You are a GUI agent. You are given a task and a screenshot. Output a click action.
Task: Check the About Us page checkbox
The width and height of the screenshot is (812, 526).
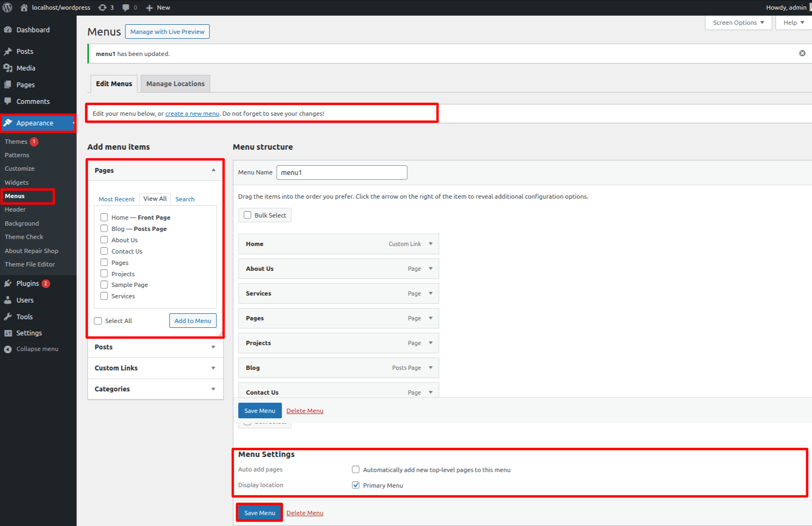point(104,240)
